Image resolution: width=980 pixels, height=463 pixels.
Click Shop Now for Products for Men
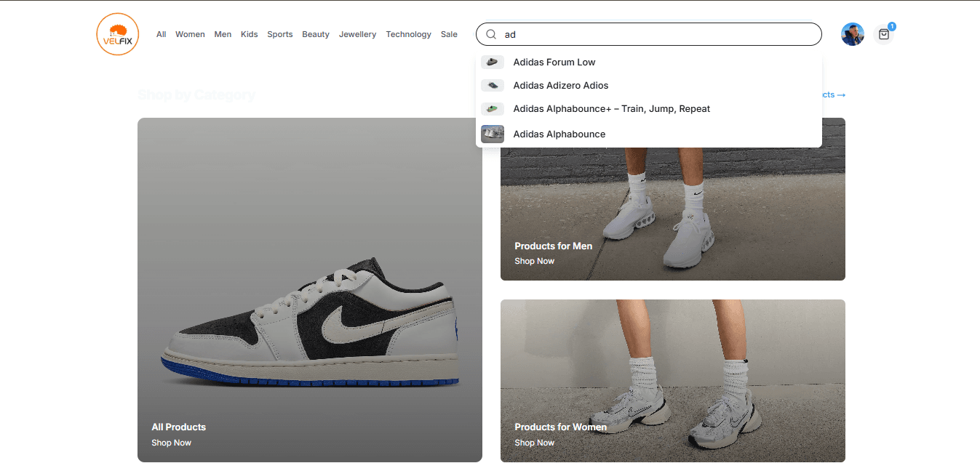point(534,261)
